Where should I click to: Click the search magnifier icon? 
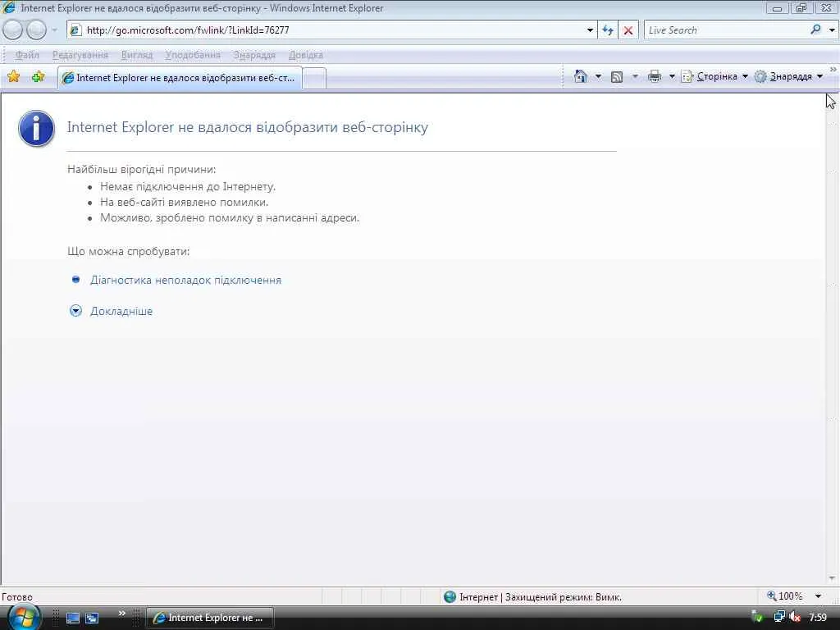(816, 30)
